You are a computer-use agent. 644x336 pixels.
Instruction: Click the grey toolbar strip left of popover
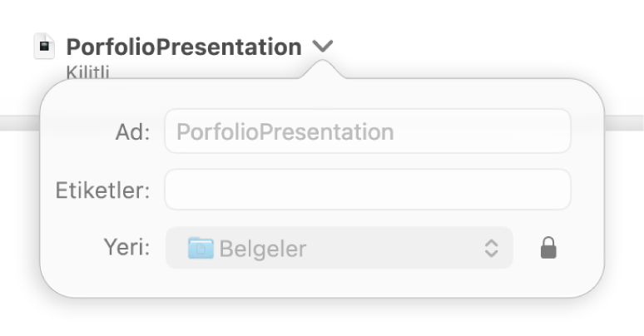tap(20, 123)
